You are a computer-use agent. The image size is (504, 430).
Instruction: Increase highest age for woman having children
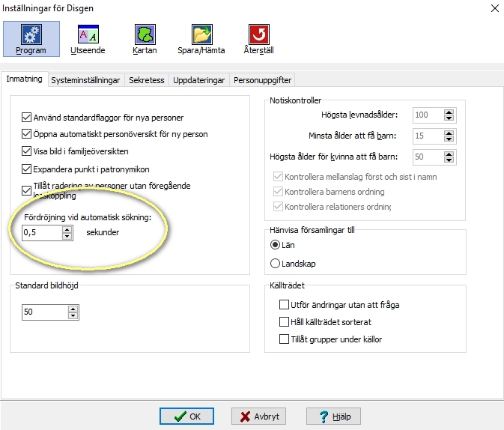point(449,154)
